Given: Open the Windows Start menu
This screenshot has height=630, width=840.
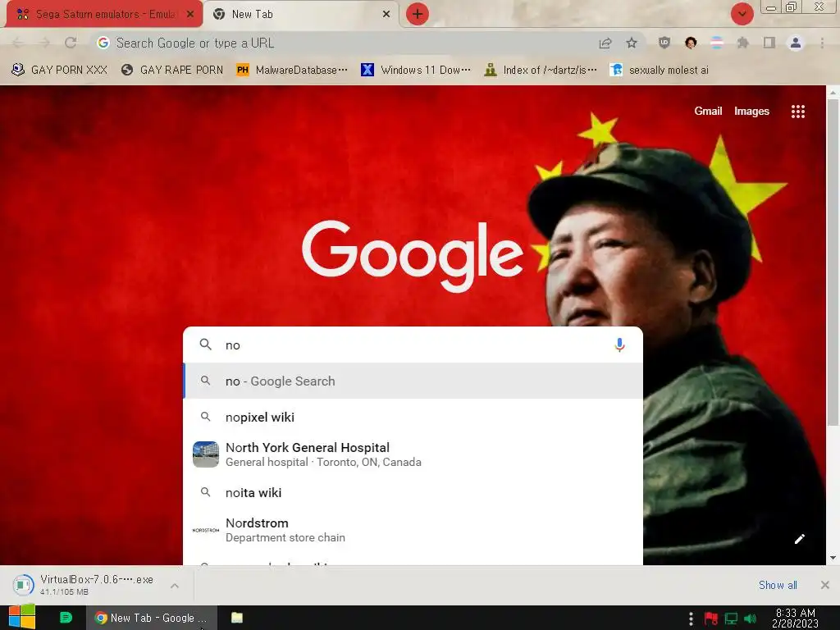Looking at the screenshot, I should click(x=22, y=618).
